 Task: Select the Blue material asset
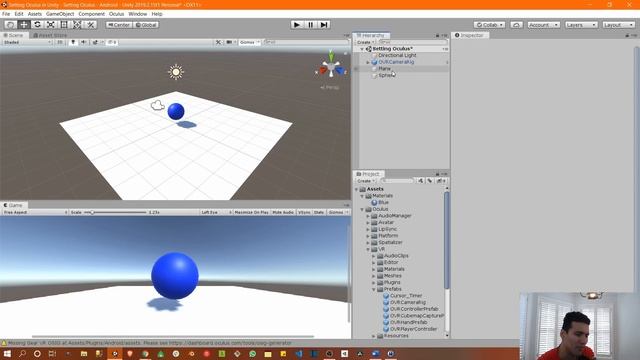tap(383, 202)
